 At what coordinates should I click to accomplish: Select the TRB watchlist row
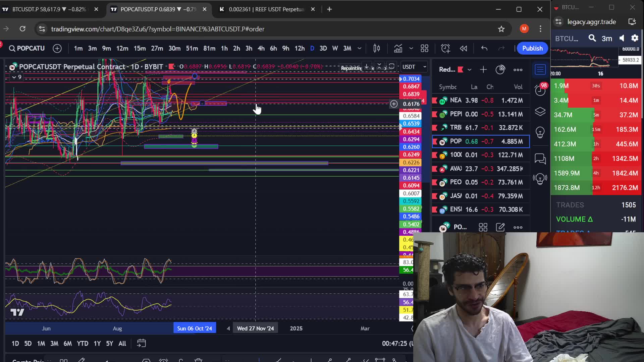click(481, 128)
